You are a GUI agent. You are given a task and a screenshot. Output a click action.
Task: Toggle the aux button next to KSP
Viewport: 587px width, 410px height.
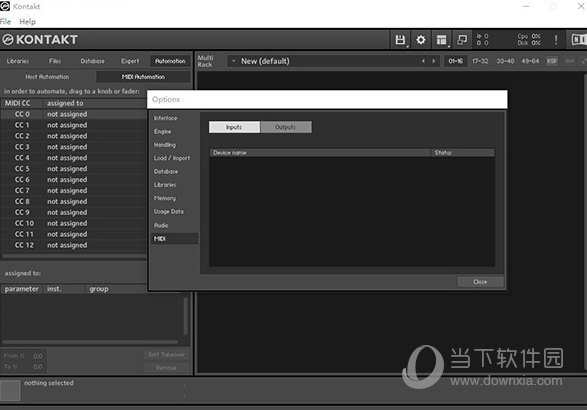point(569,61)
